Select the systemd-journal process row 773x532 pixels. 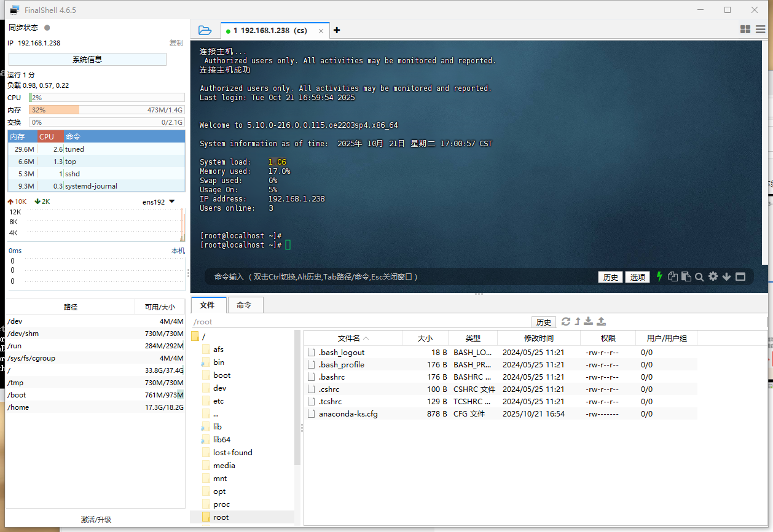[96, 186]
